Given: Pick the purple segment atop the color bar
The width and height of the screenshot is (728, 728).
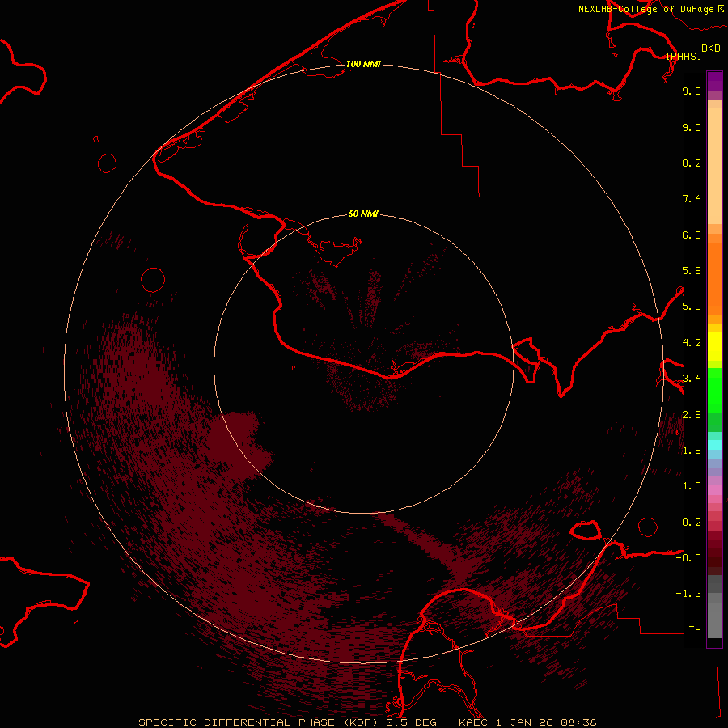Looking at the screenshot, I should click(714, 81).
